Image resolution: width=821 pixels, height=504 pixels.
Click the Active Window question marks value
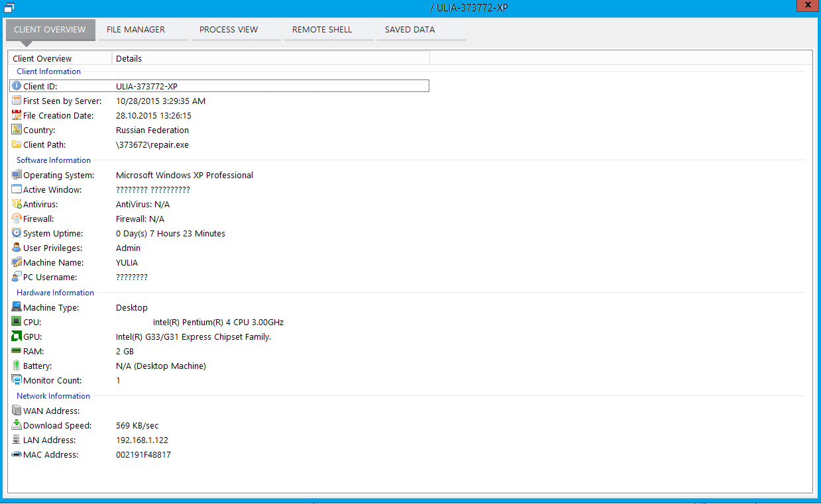point(153,189)
